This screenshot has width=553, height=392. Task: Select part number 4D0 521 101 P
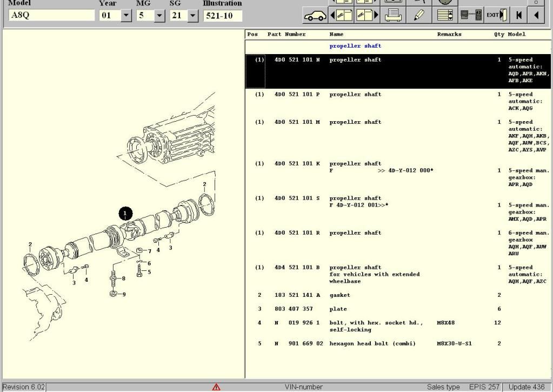(297, 94)
